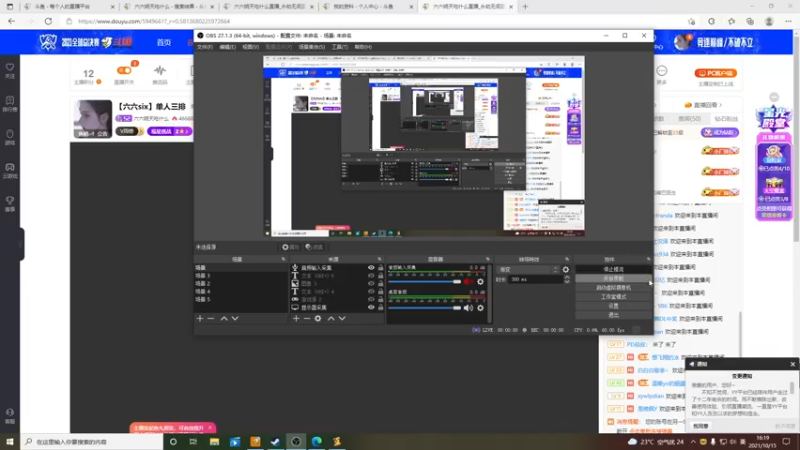
Task: Add a new source with the plus icon
Action: 296,318
